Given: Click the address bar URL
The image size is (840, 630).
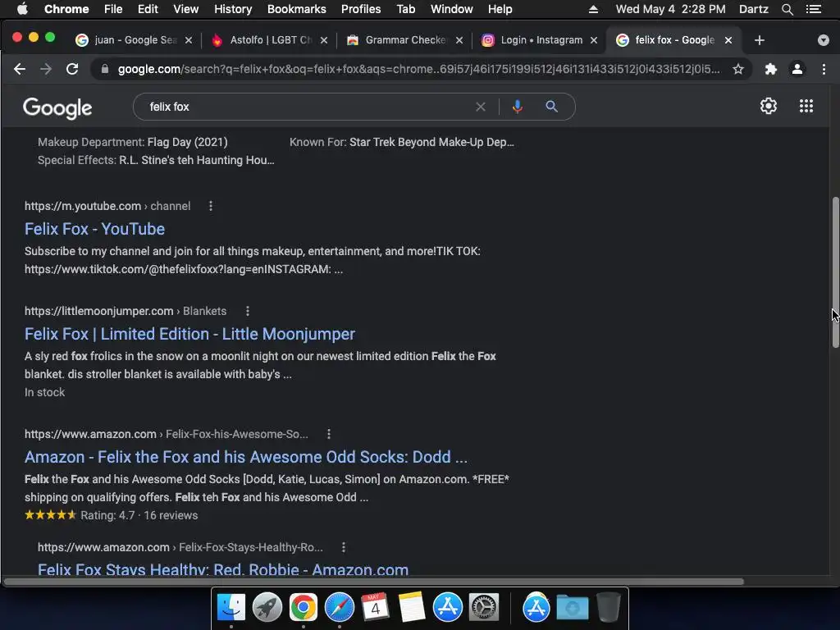Looking at the screenshot, I should tap(419, 69).
